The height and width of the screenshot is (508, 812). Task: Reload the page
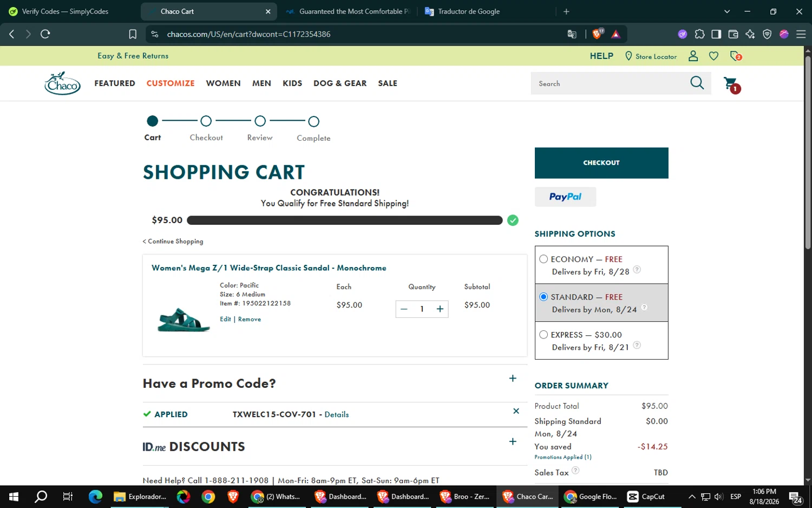(45, 34)
